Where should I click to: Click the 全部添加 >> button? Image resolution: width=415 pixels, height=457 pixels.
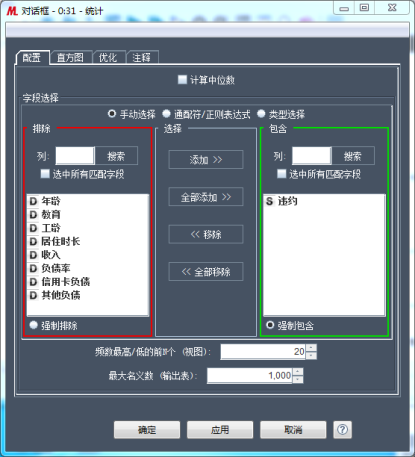[206, 197]
